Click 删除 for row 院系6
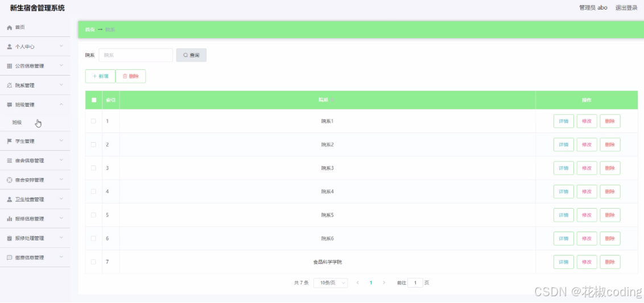 click(610, 238)
